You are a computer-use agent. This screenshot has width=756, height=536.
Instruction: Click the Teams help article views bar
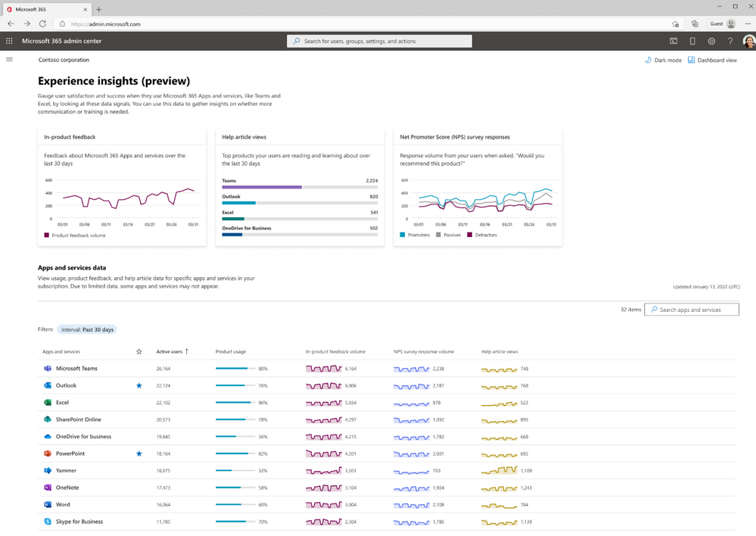[300, 187]
